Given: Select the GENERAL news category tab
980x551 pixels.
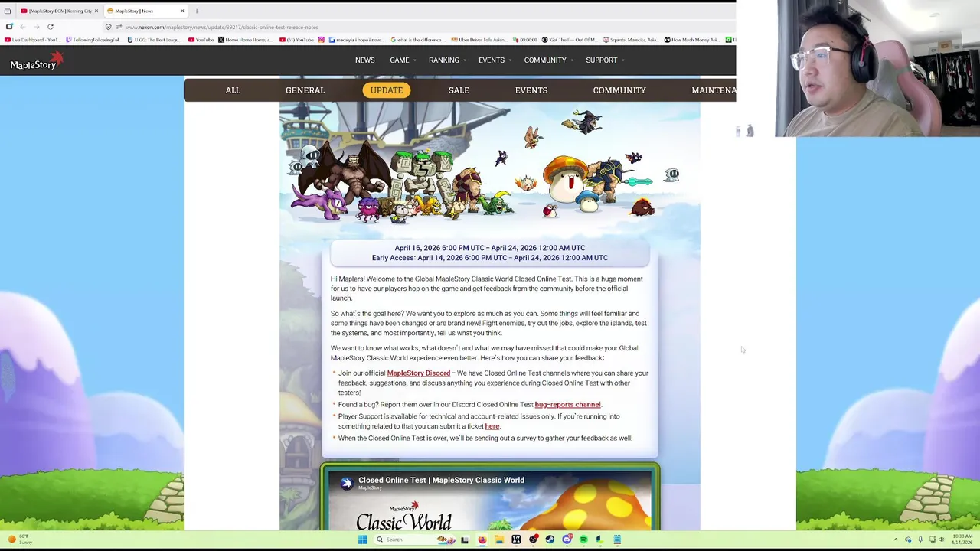Looking at the screenshot, I should (305, 90).
